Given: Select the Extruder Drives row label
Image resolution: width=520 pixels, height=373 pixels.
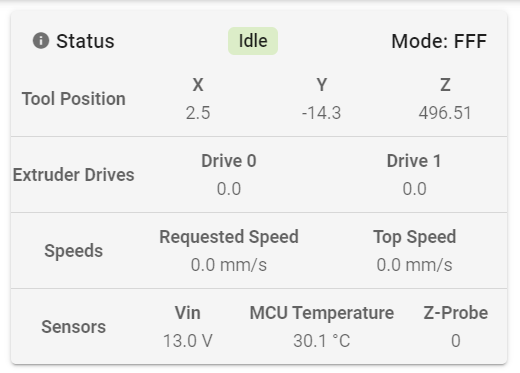Looking at the screenshot, I should (74, 175).
